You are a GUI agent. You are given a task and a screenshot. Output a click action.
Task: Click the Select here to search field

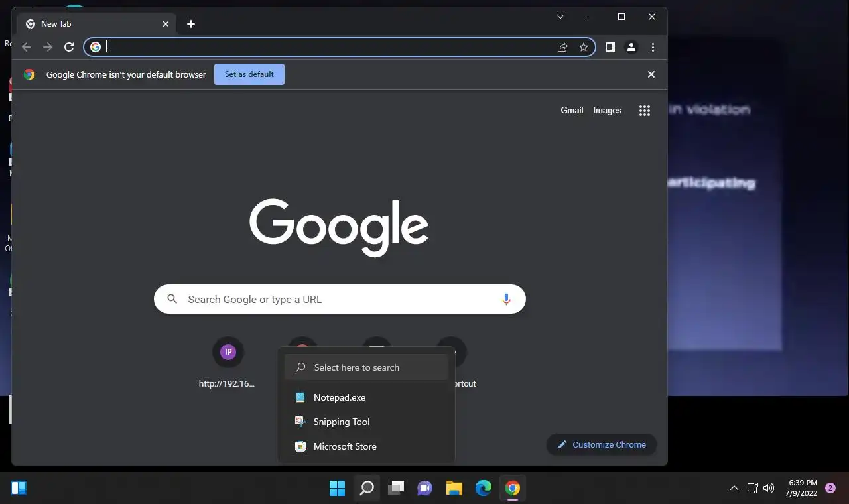[367, 367]
